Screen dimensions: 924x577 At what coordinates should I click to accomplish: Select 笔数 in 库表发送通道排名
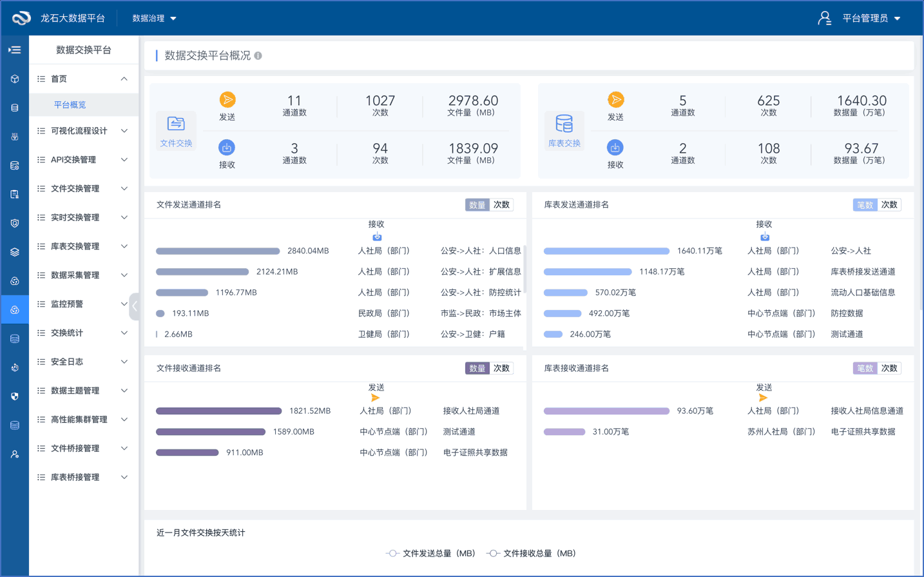(x=865, y=205)
